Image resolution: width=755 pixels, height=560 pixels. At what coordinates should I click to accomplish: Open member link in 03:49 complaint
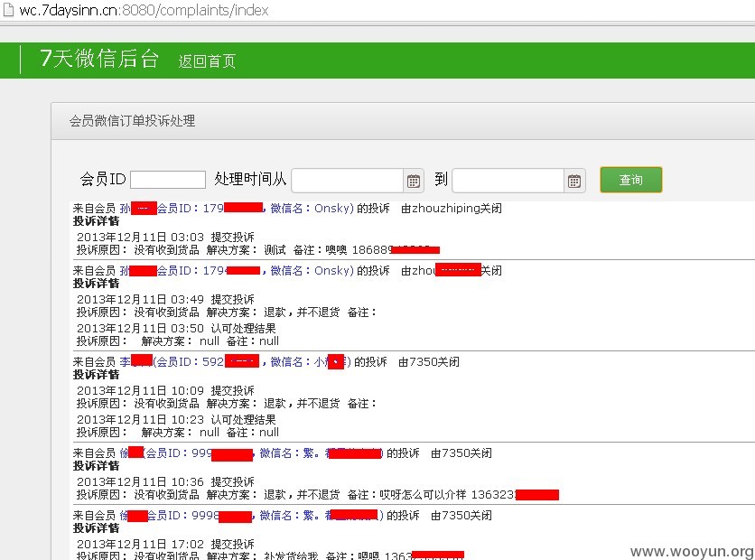[237, 271]
